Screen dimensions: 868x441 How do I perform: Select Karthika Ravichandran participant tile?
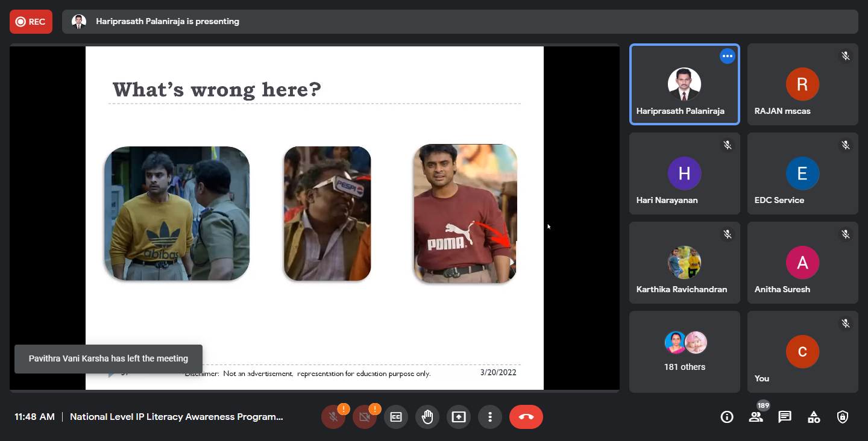685,263
